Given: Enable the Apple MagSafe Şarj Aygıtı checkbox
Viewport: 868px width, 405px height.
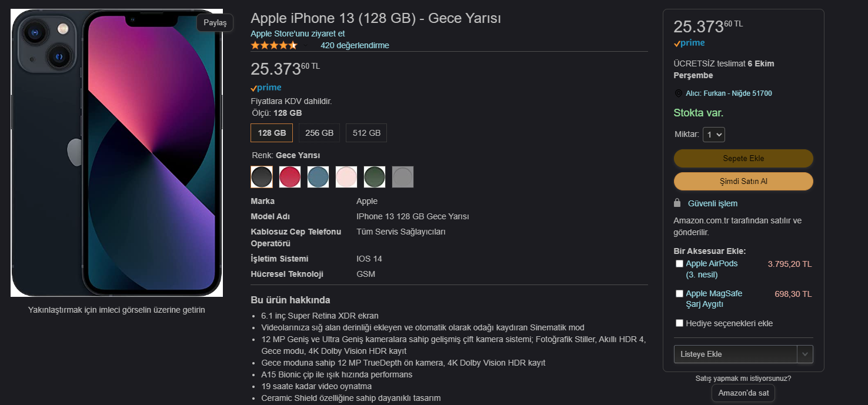Looking at the screenshot, I should pyautogui.click(x=679, y=293).
